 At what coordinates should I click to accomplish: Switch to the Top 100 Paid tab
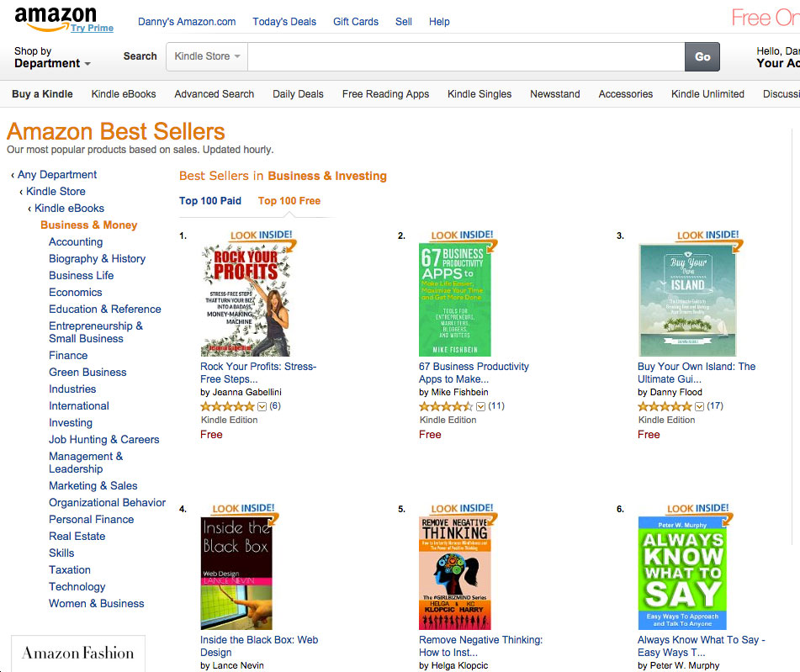pyautogui.click(x=210, y=200)
